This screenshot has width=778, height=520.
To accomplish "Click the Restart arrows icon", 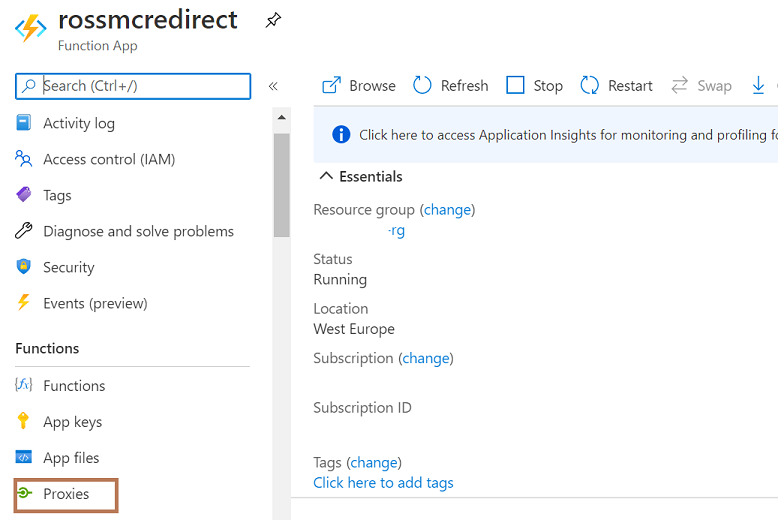I will (589, 85).
